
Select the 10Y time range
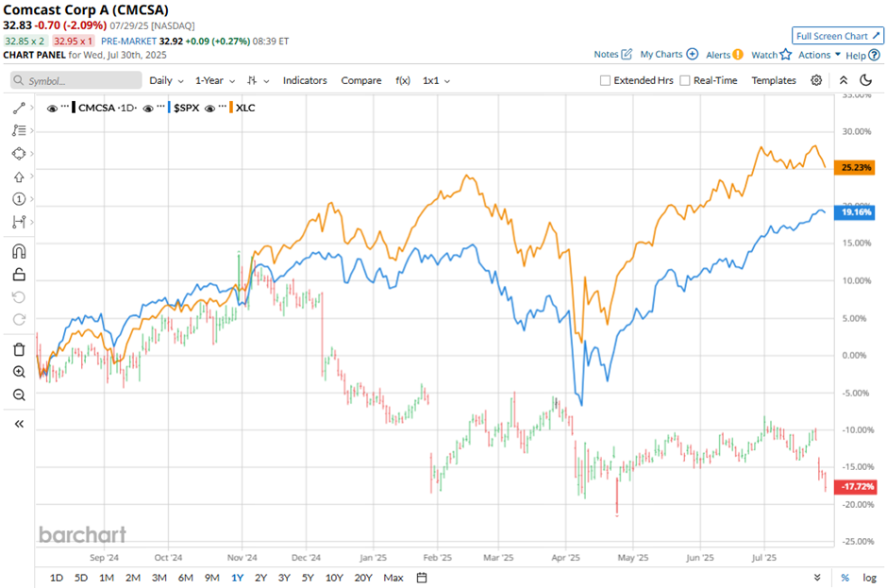pyautogui.click(x=334, y=578)
